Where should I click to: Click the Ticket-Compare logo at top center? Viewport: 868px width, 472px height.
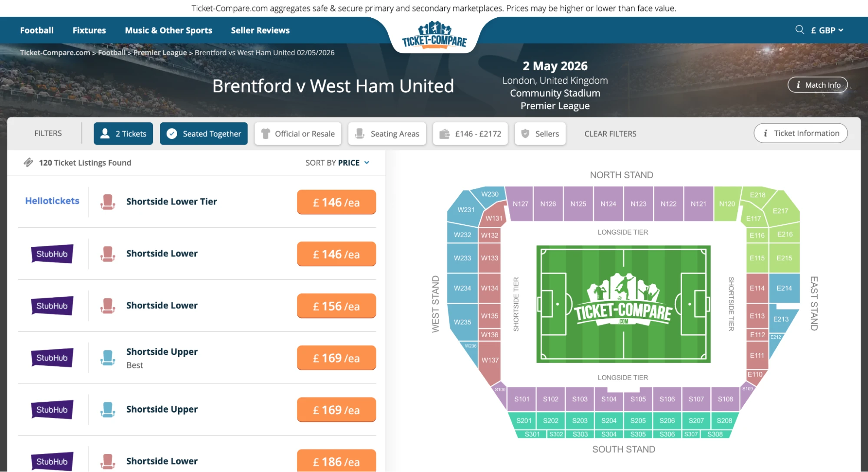coord(434,35)
